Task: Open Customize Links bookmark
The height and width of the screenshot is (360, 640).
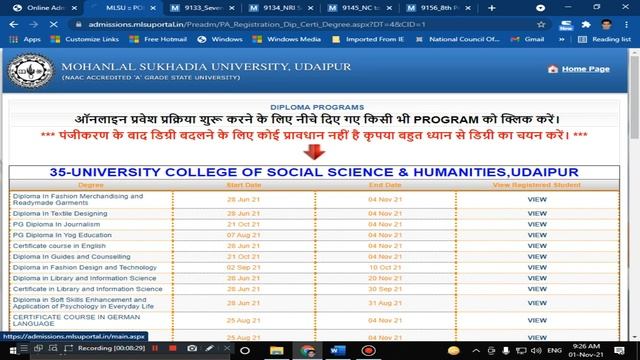Action: (x=84, y=39)
